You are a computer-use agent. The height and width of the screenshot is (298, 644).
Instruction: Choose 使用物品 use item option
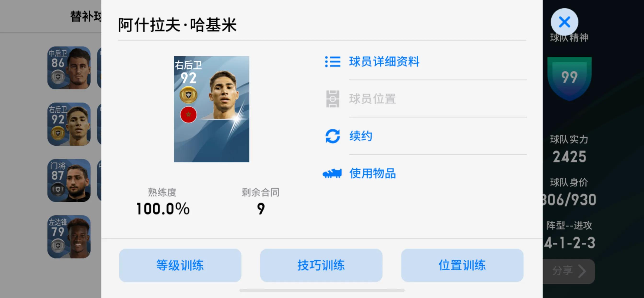tap(372, 173)
